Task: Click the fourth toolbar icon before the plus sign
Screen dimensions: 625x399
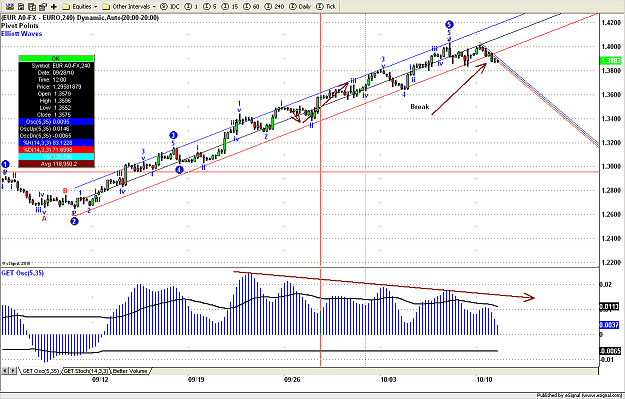Action: (43, 6)
